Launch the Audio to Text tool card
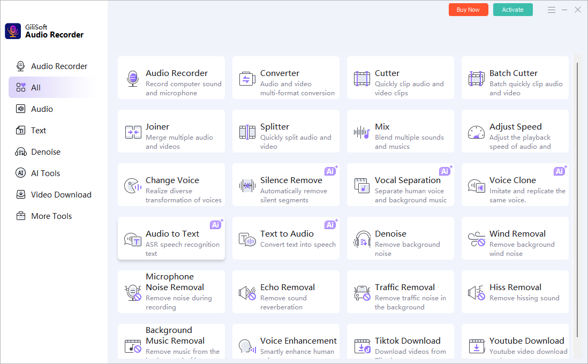 [171, 239]
